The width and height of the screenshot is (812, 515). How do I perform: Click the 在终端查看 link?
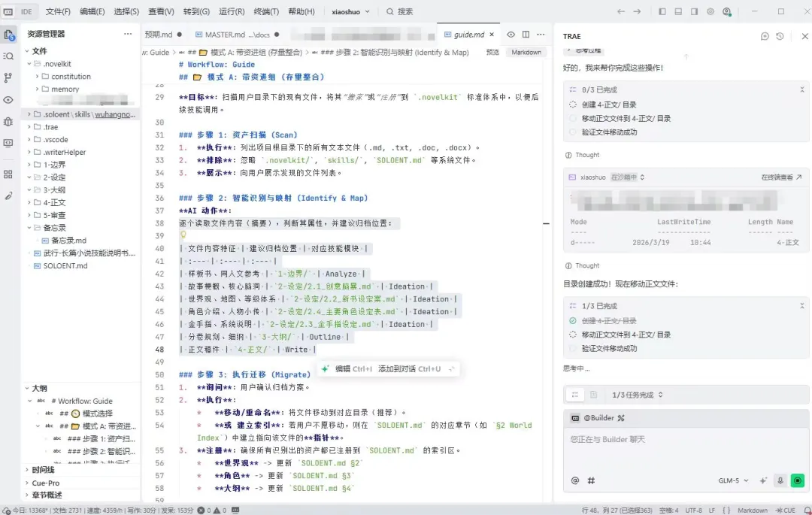coord(781,177)
